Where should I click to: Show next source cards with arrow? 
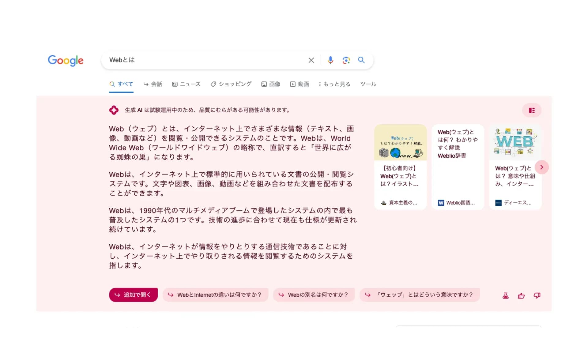[x=541, y=167]
